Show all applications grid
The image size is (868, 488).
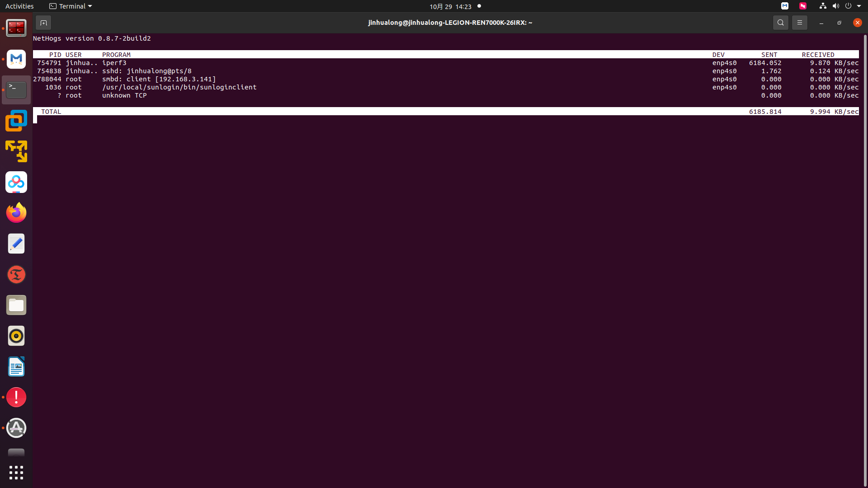pyautogui.click(x=16, y=473)
